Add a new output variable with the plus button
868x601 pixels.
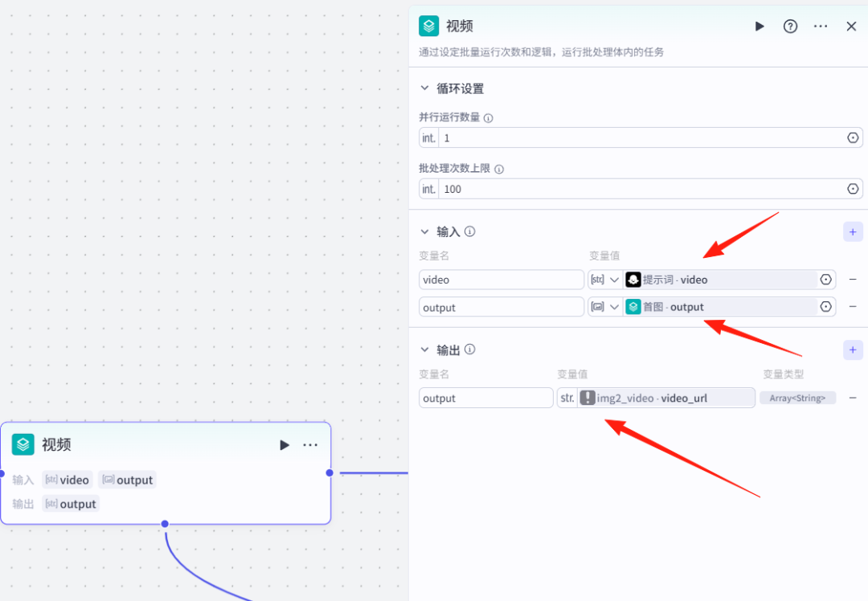(852, 350)
